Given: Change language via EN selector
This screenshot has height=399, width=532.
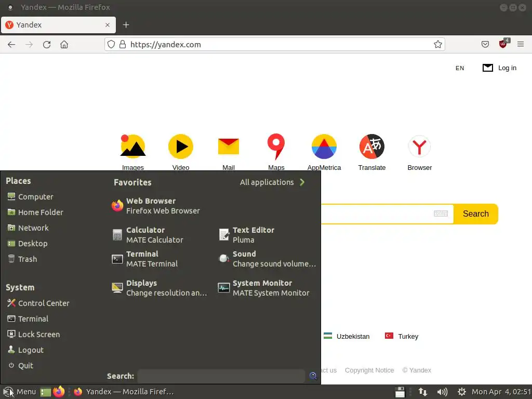Looking at the screenshot, I should (x=460, y=68).
